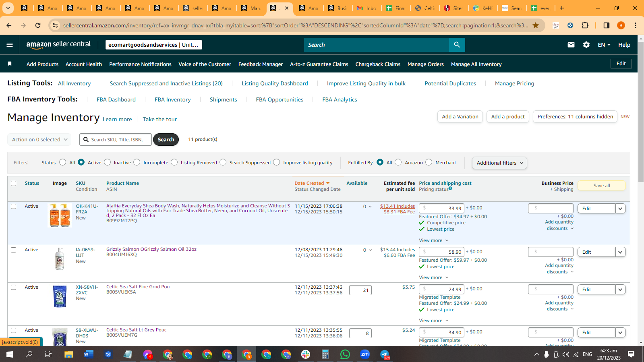Open the Chrome tab search chevron
The height and width of the screenshot is (362, 644).
pos(8,8)
